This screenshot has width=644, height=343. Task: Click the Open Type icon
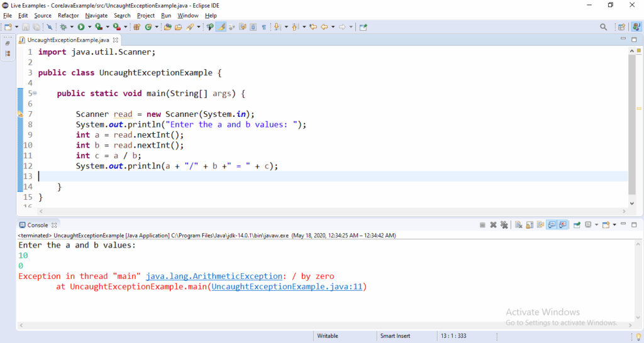point(167,27)
